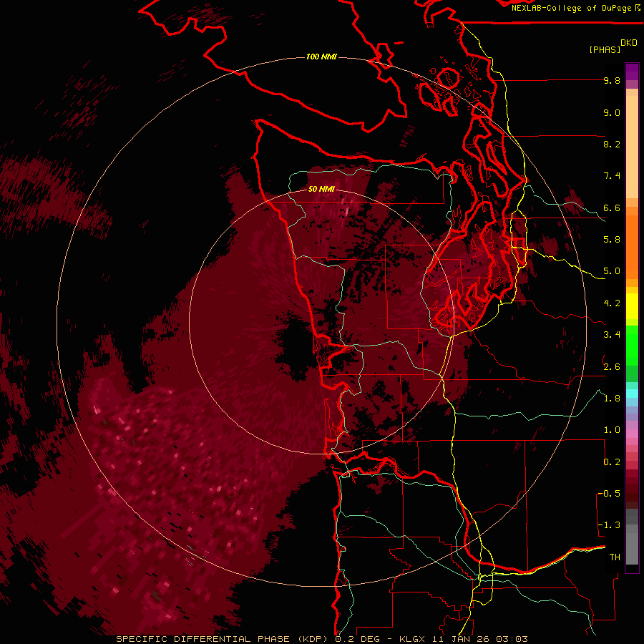Viewport: 644px width, 644px height.
Task: Click the 4.2 value on color scale
Action: click(x=612, y=303)
